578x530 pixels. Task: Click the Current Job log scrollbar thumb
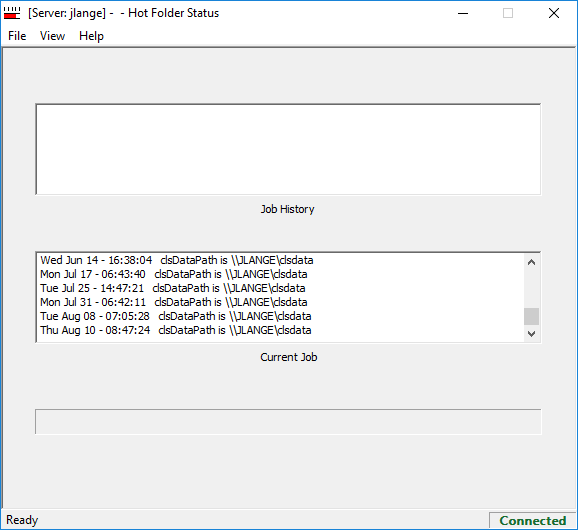point(531,317)
